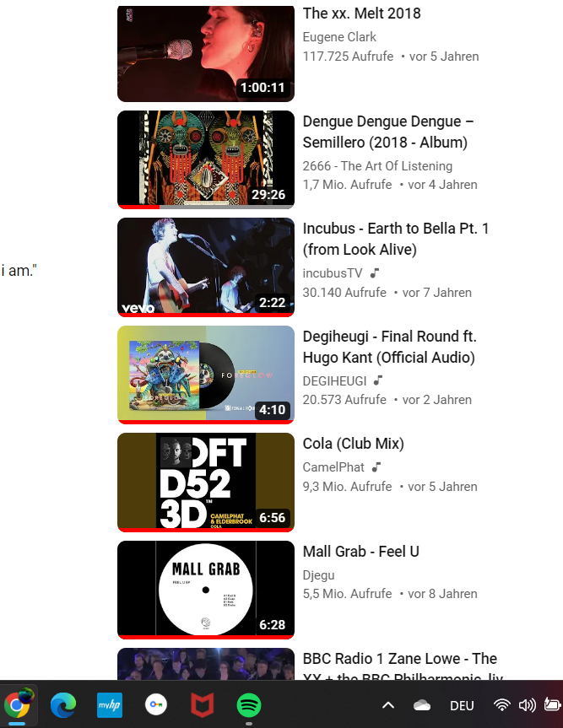
Task: Open the Dengue Dengue Dengue Semillero video title
Action: click(x=388, y=132)
